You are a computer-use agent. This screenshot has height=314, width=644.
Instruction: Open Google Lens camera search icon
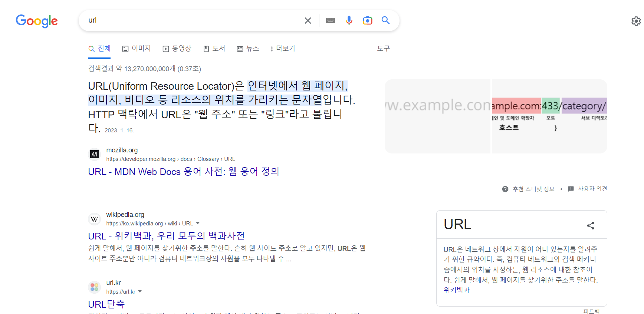point(367,21)
